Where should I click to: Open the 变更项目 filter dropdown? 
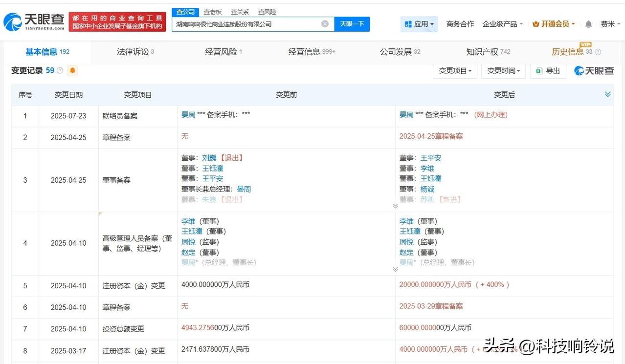[x=455, y=71]
